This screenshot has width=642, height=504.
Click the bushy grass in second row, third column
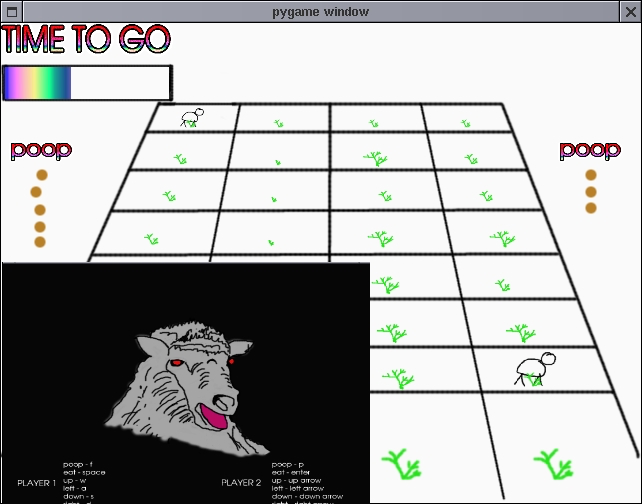tap(375, 158)
